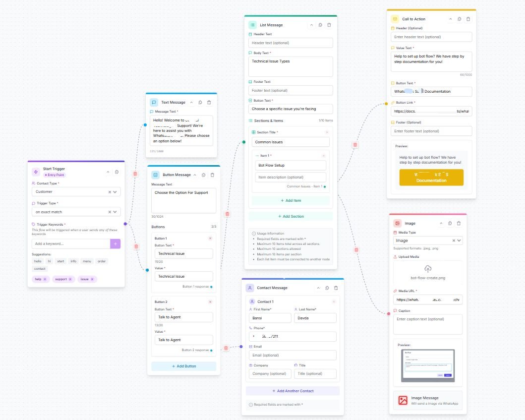Open the Trigger Type dropdown
The width and height of the screenshot is (525, 420).
click(115, 212)
